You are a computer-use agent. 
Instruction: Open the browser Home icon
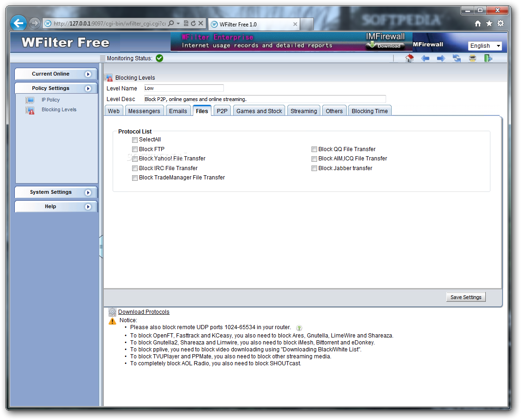pos(478,23)
